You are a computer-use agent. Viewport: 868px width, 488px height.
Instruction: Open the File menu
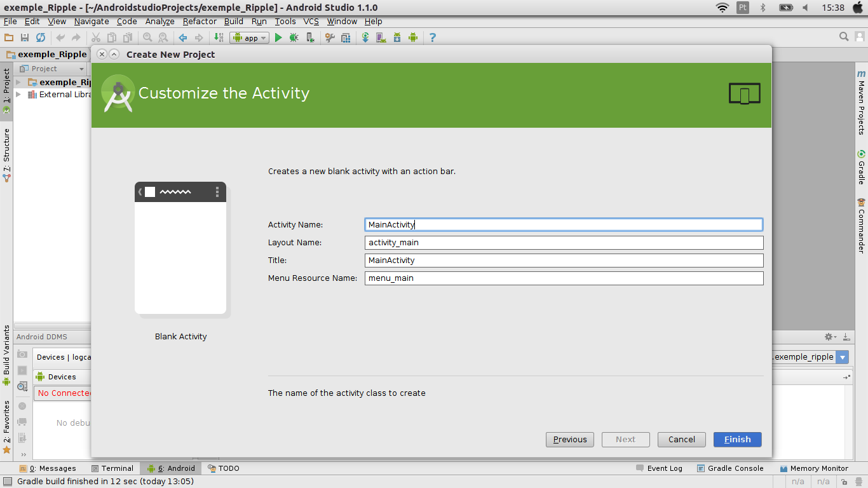point(10,21)
